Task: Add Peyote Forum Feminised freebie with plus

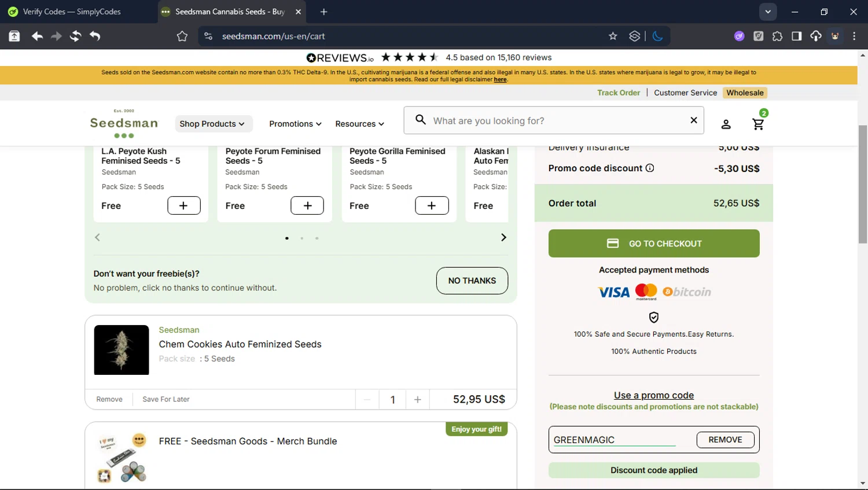Action: pos(307,205)
